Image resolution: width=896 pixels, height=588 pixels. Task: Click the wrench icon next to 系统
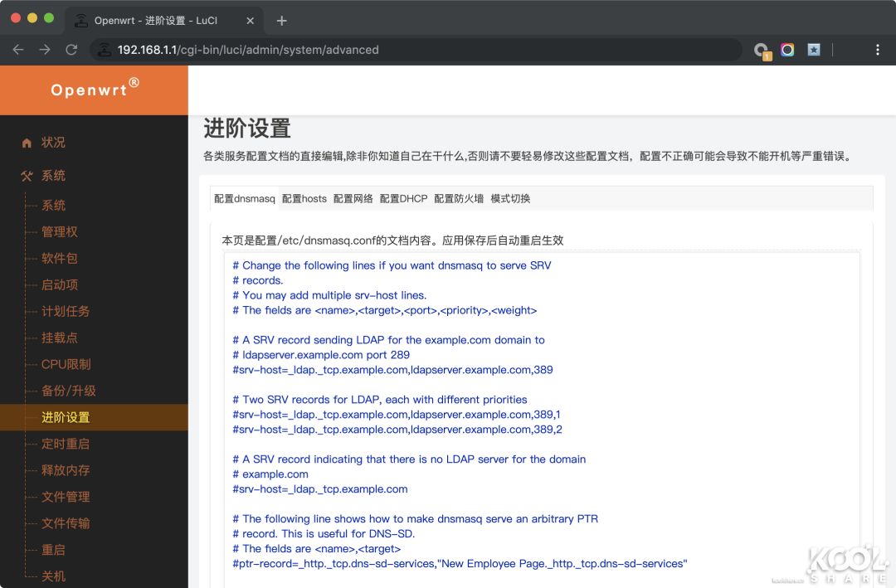click(x=27, y=175)
